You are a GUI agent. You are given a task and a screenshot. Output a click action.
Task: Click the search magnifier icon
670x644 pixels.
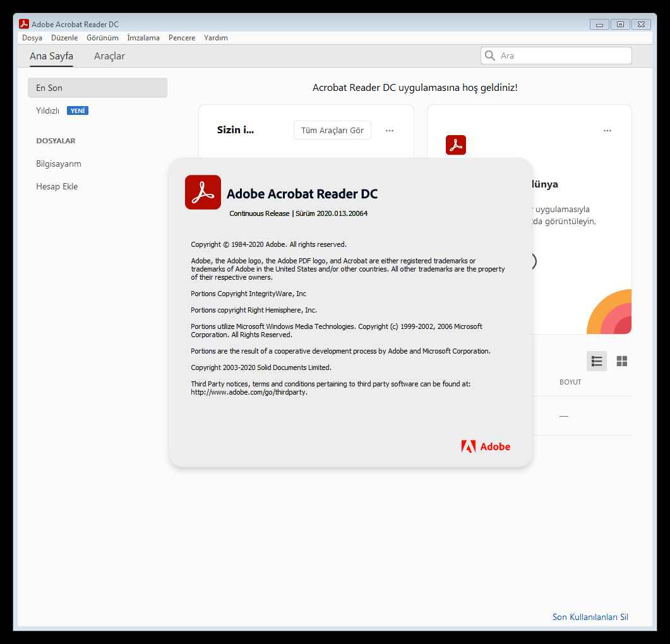pos(490,56)
